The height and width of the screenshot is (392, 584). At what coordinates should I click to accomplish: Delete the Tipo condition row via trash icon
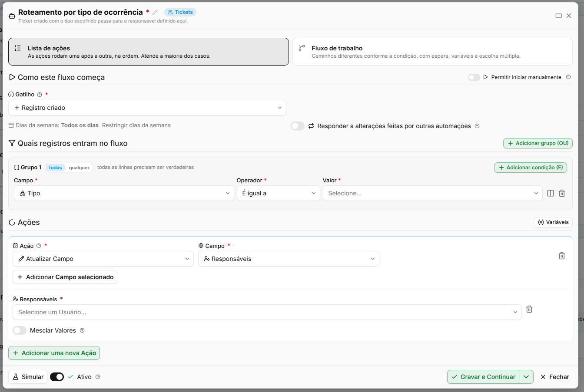pos(562,193)
